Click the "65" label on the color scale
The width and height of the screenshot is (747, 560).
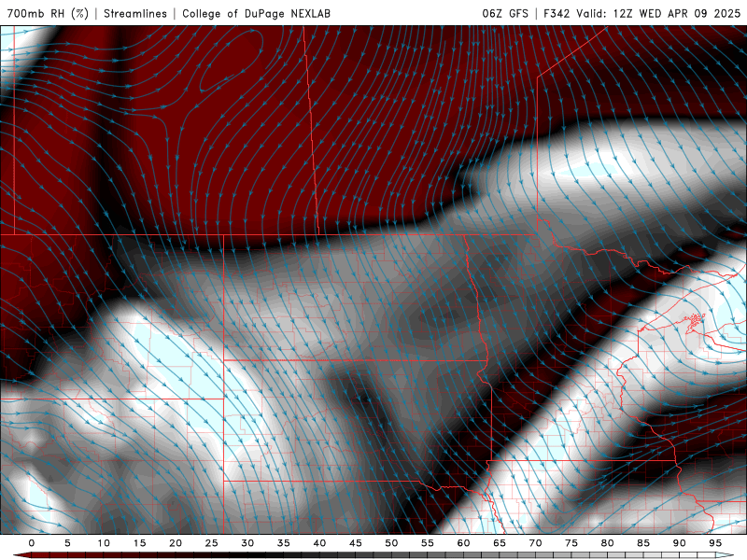[x=500, y=543]
